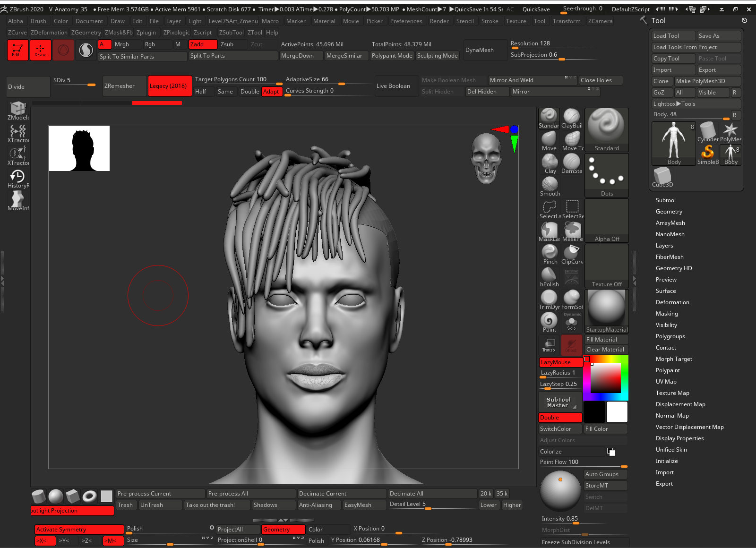This screenshot has width=756, height=548.
Task: Click the DynaMesh button
Action: (485, 50)
